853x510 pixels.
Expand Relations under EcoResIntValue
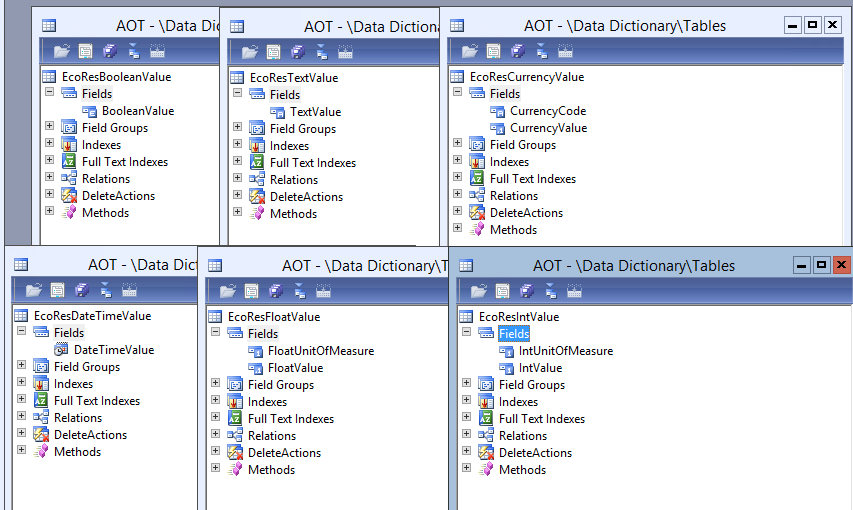pos(467,435)
